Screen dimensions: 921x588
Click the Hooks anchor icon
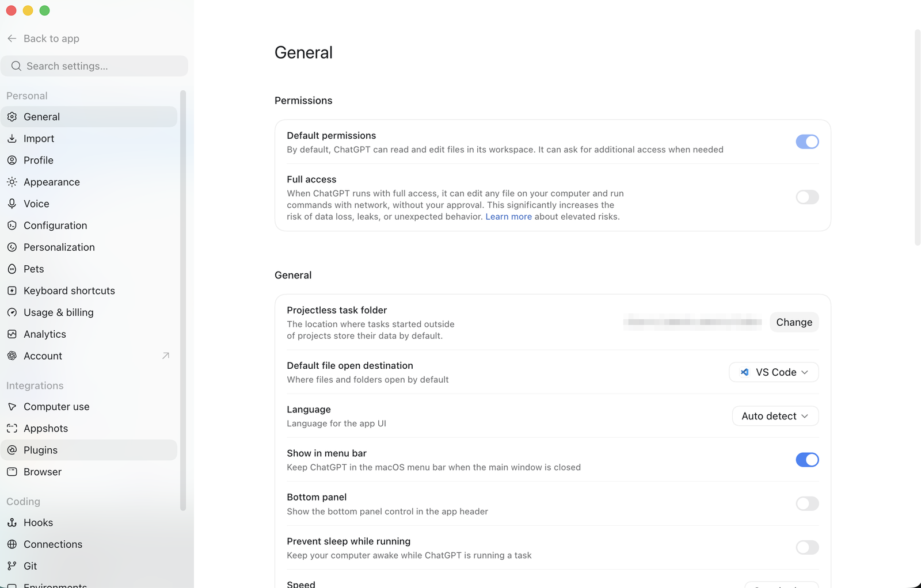(x=12, y=522)
